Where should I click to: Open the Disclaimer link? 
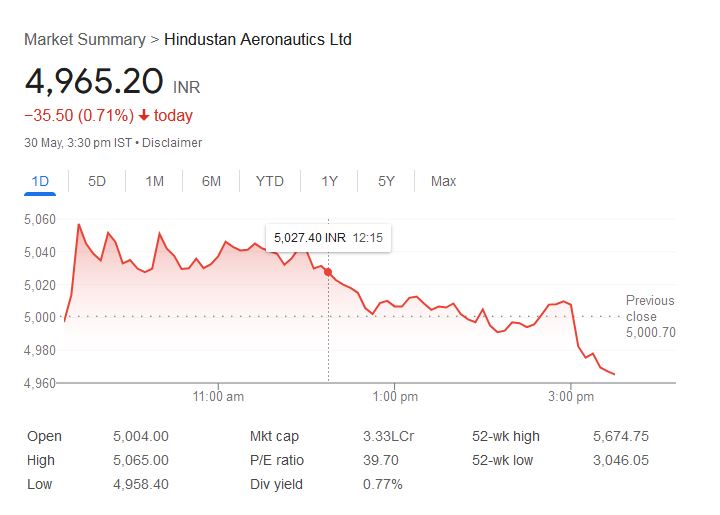coord(172,143)
